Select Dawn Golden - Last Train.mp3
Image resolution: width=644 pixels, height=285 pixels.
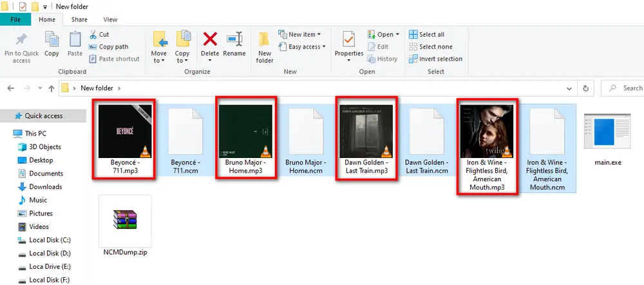pyautogui.click(x=366, y=140)
